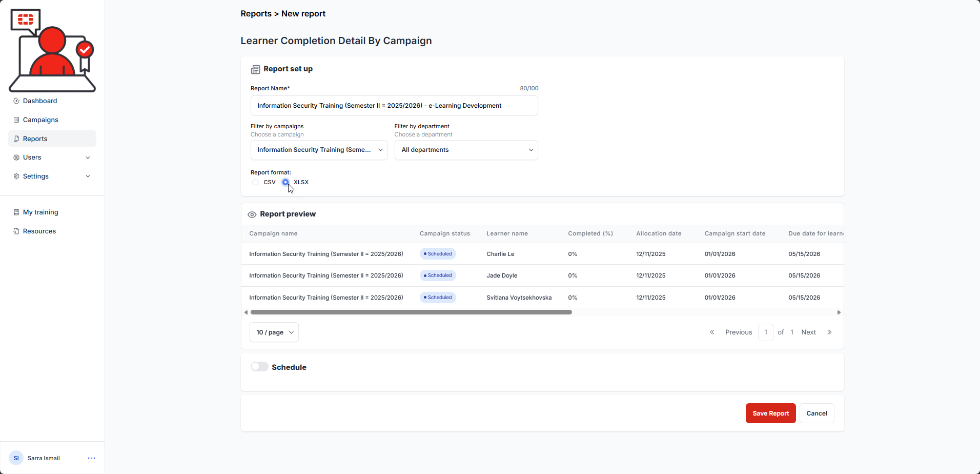Click the Report set up newspaper icon
The height and width of the screenshot is (474, 980).
tap(255, 69)
